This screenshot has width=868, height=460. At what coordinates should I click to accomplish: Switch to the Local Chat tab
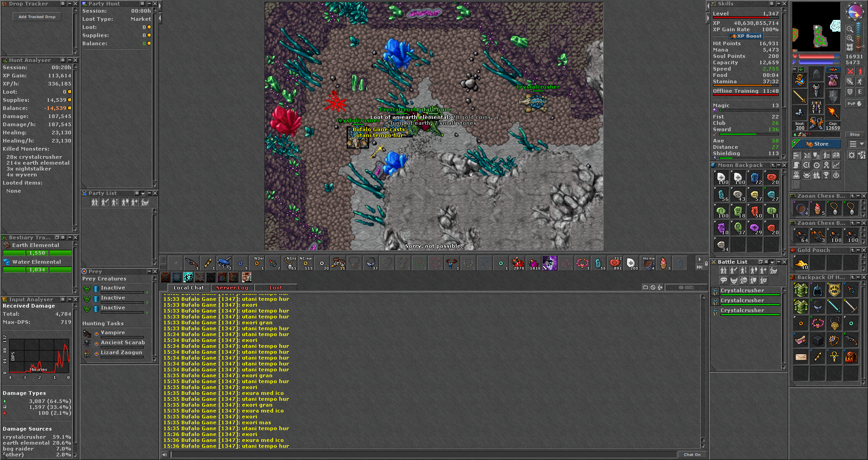coord(189,288)
